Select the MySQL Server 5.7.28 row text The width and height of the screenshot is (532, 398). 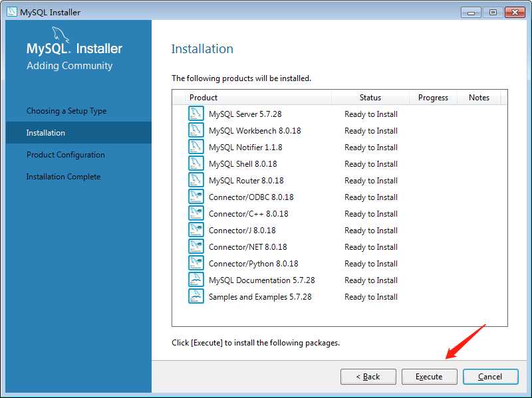coord(245,114)
